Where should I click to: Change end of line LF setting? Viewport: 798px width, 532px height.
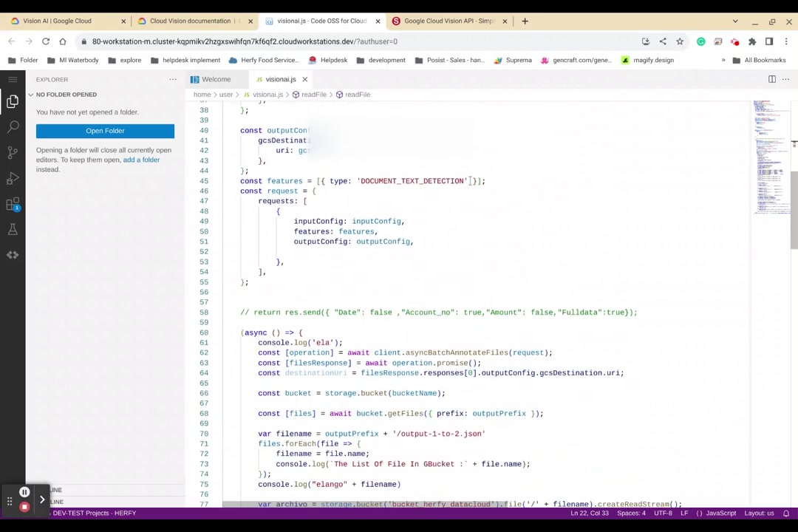[684, 514]
